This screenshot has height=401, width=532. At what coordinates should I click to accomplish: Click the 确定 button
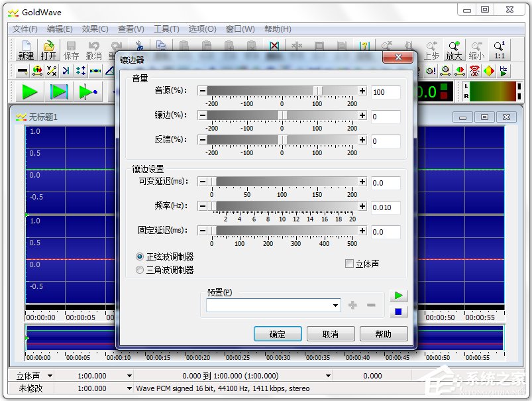(x=278, y=334)
